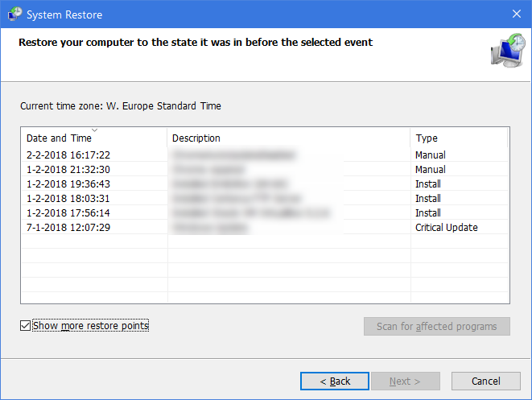
Task: Click the Restore your computer heading
Action: (x=196, y=42)
